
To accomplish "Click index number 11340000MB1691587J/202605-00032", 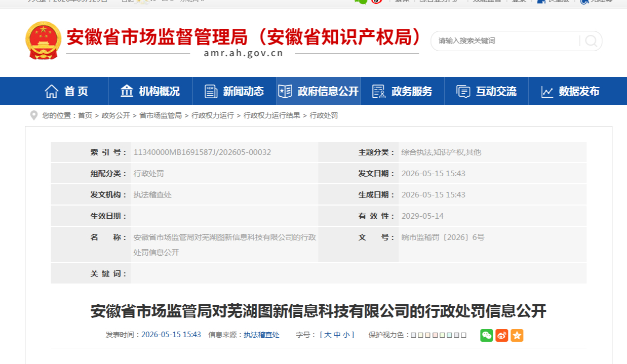I will [202, 152].
